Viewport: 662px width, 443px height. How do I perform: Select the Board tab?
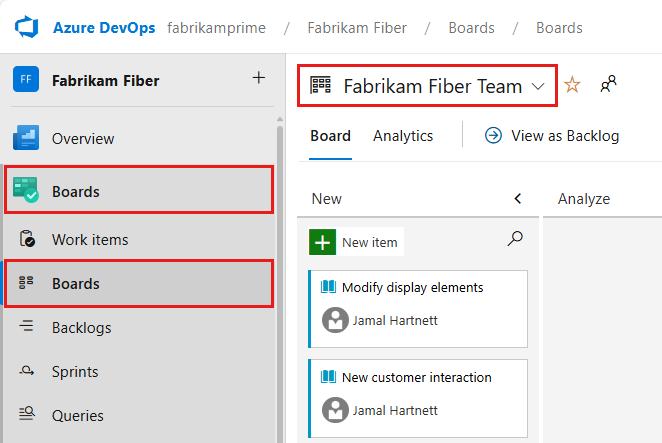[330, 135]
